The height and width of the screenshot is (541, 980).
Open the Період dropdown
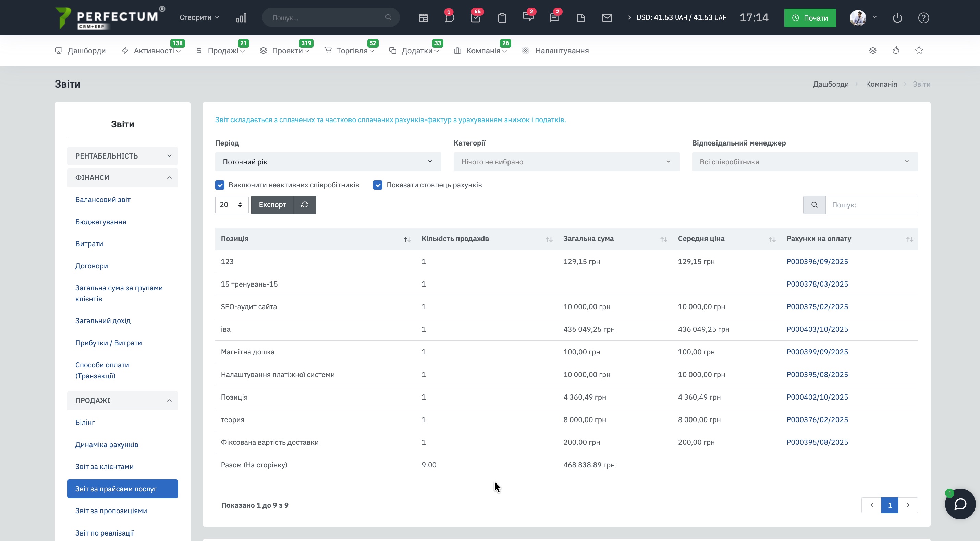coord(328,162)
